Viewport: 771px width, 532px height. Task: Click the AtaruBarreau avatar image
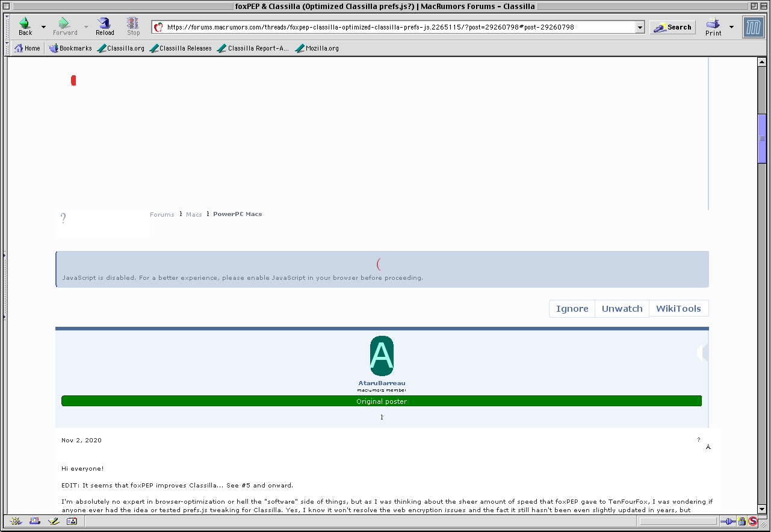click(382, 356)
